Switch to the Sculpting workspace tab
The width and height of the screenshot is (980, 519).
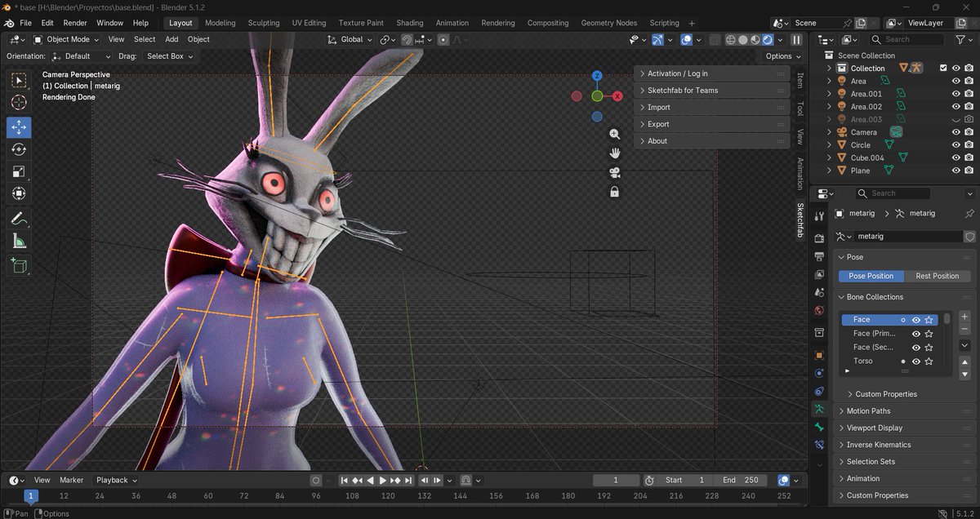click(264, 23)
